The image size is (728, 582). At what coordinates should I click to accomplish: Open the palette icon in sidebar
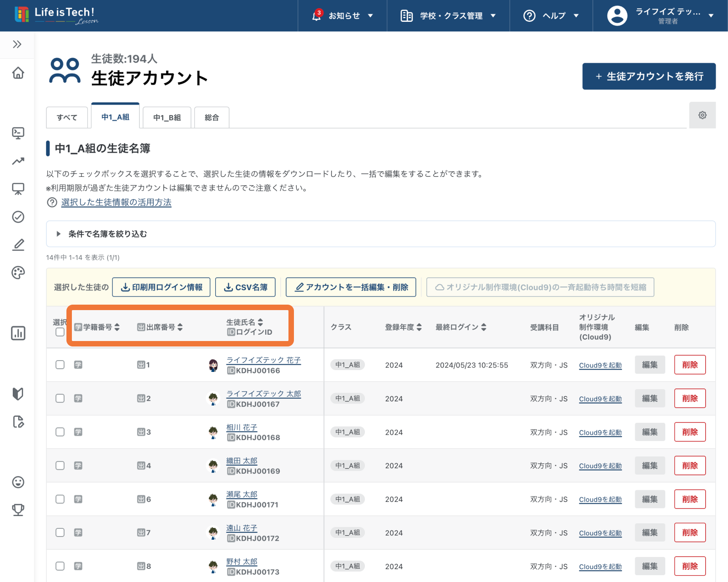point(18,273)
